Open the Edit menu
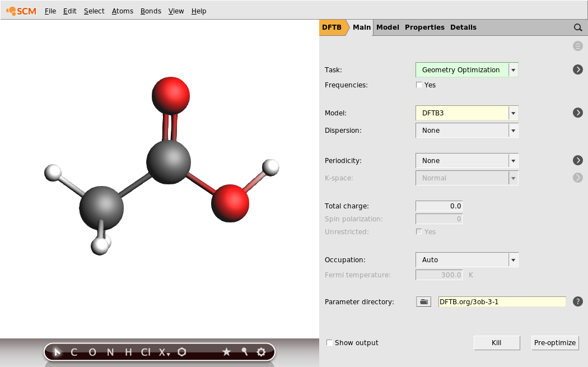588x367 pixels. 70,11
